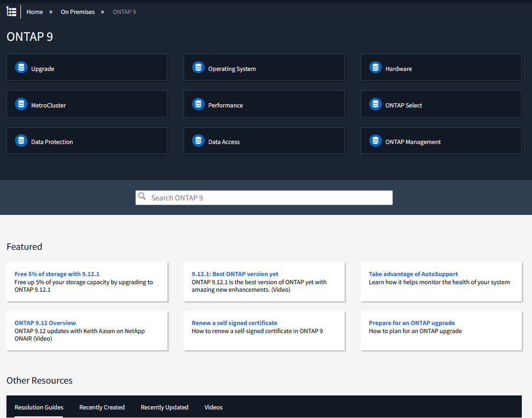Click the database icon beside Data Protection
Viewport: 532px width, 418px height.
[21, 141]
